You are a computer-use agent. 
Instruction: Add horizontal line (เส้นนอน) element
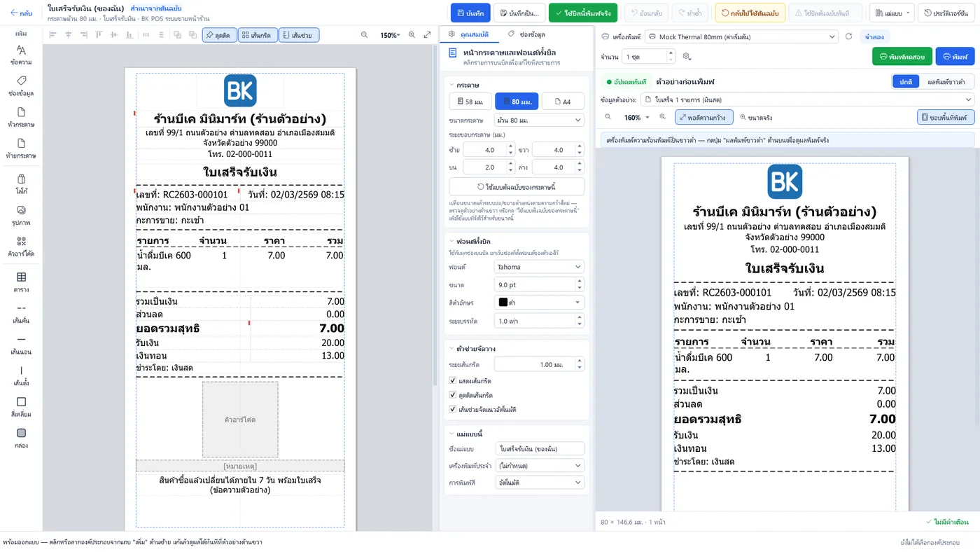click(21, 345)
